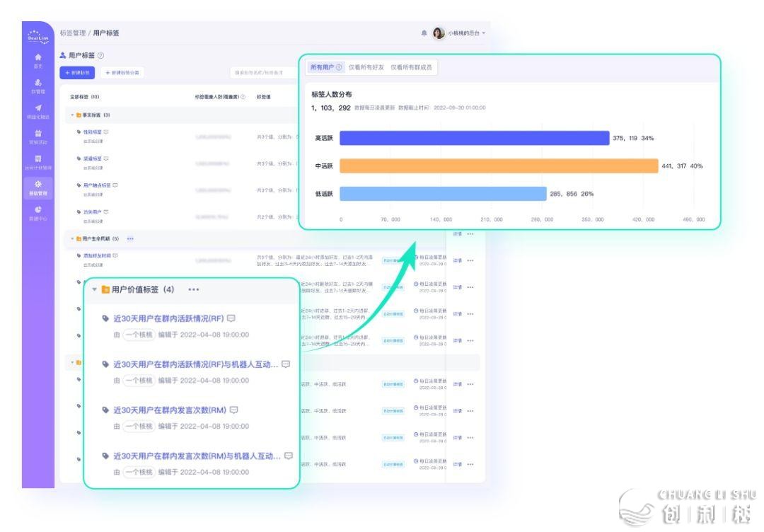Collapse the 事实标签 folder group
This screenshot has height=532, width=764.
point(71,115)
